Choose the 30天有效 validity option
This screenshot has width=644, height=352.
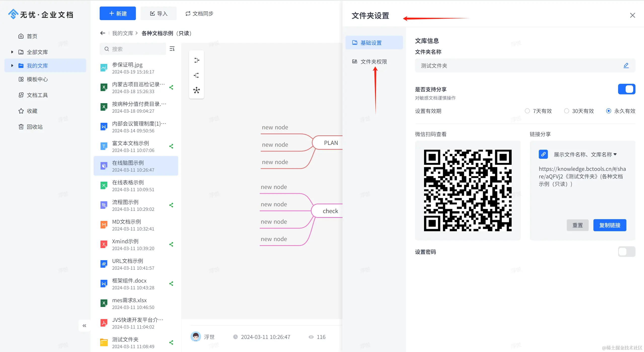coord(566,111)
